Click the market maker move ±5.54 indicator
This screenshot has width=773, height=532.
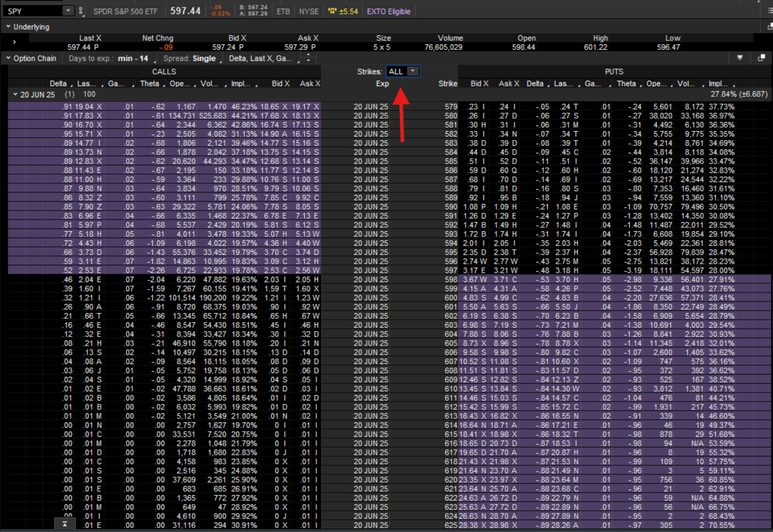pos(343,11)
